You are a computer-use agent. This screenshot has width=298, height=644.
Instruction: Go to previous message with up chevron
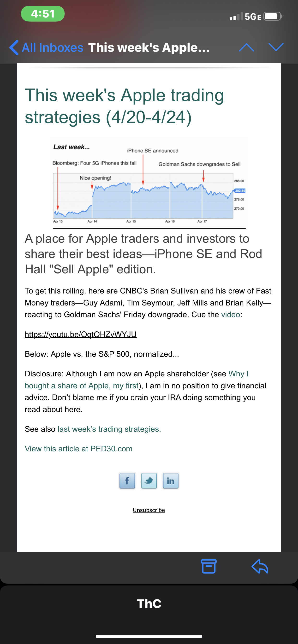click(x=246, y=47)
